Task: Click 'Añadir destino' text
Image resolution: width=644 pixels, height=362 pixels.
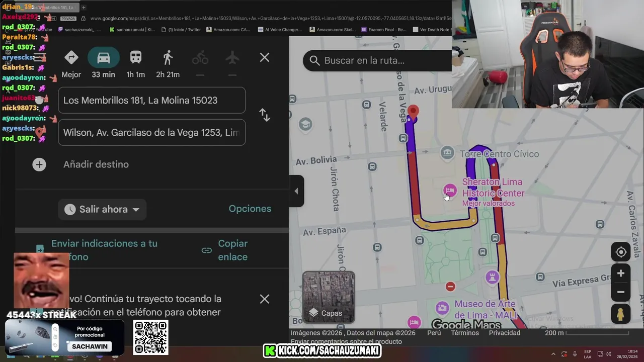Action: (96, 164)
